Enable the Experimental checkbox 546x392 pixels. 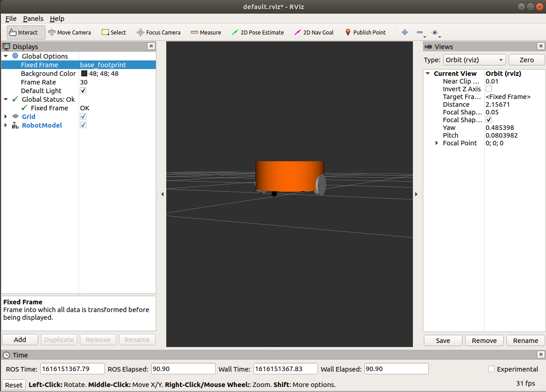491,369
